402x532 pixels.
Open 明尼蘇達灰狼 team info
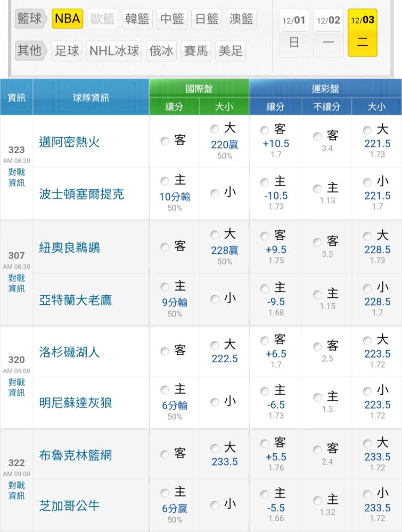click(x=76, y=403)
